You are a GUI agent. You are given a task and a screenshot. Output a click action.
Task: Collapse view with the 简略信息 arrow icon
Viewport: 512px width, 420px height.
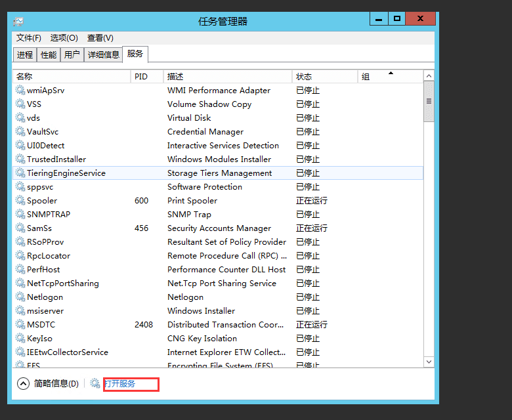tap(23, 384)
